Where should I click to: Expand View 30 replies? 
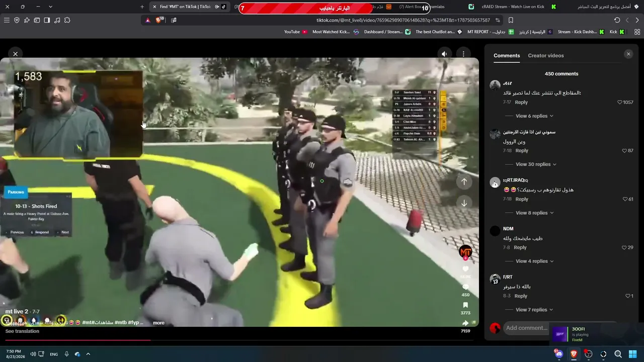click(536, 164)
